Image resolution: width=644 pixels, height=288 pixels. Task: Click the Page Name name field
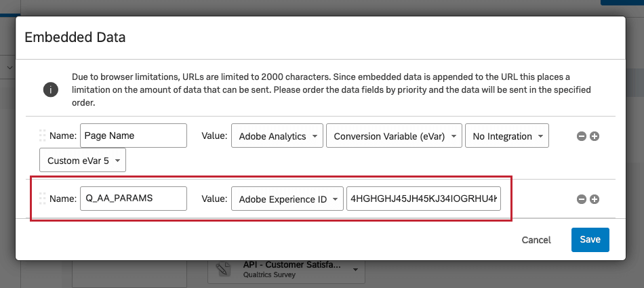(133, 136)
